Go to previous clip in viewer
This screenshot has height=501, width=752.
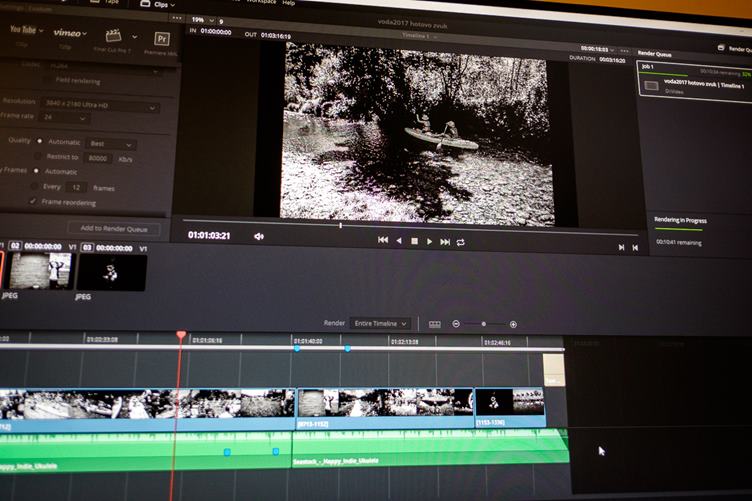(x=635, y=247)
